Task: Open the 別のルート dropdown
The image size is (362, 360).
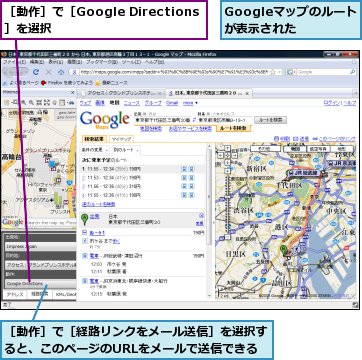Action: (126, 150)
